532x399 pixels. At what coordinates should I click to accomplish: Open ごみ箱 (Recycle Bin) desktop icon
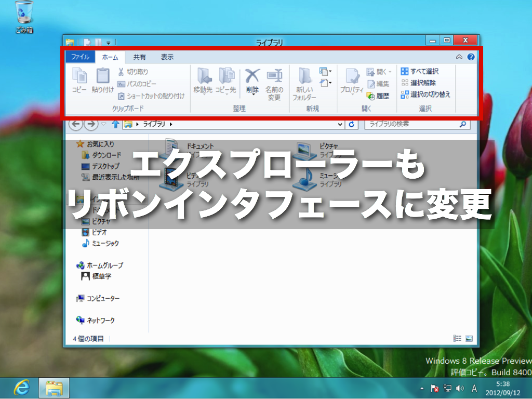coord(24,17)
